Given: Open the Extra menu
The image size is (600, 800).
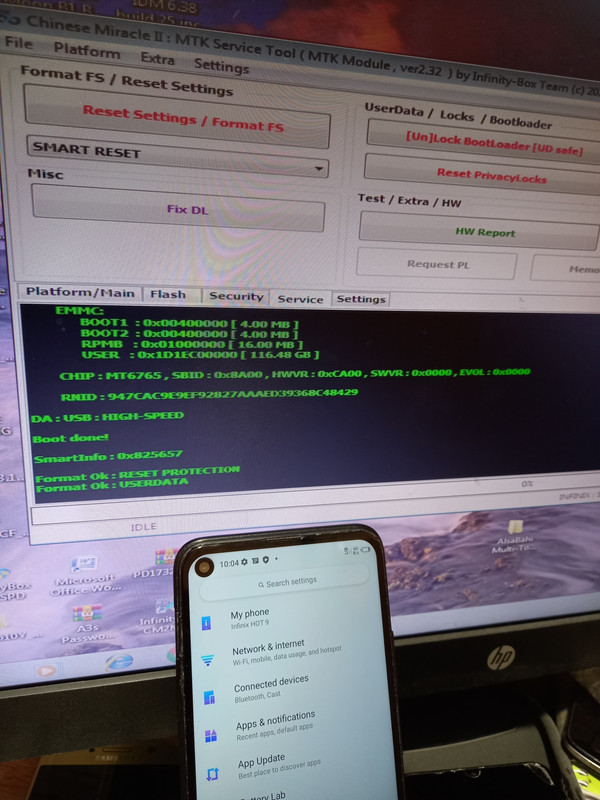Looking at the screenshot, I should click(157, 59).
